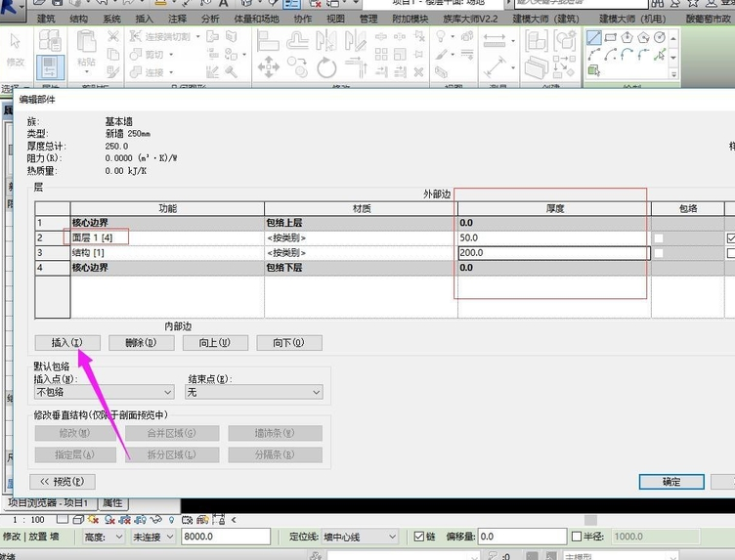Enable the 半径 radius checkbox
The height and width of the screenshot is (560, 735).
coord(577,537)
